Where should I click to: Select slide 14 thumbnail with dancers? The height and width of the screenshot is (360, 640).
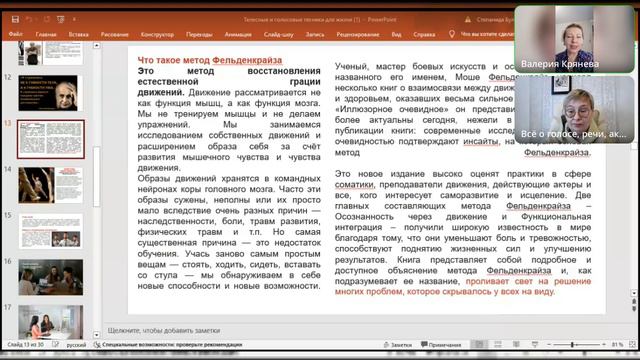pos(51,185)
